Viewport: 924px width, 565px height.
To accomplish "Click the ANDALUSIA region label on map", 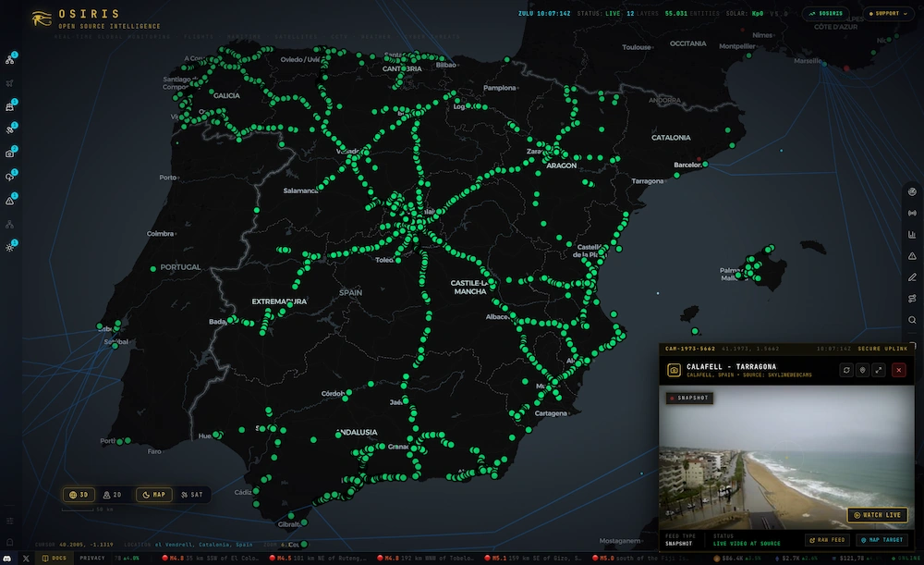I will click(358, 432).
